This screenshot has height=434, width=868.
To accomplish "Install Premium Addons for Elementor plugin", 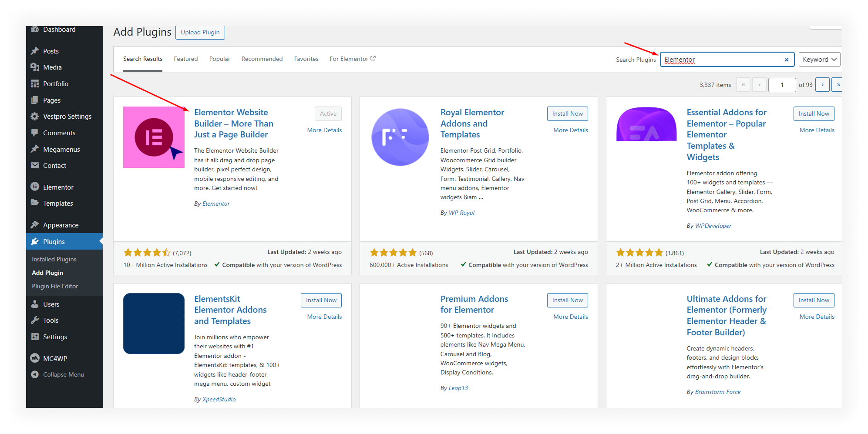I will [568, 300].
